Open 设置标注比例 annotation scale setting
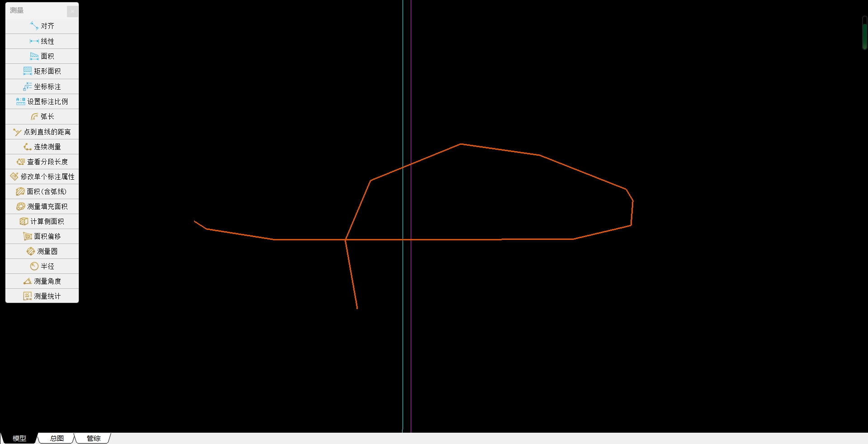Viewport: 868px width, 444px height. [x=42, y=101]
